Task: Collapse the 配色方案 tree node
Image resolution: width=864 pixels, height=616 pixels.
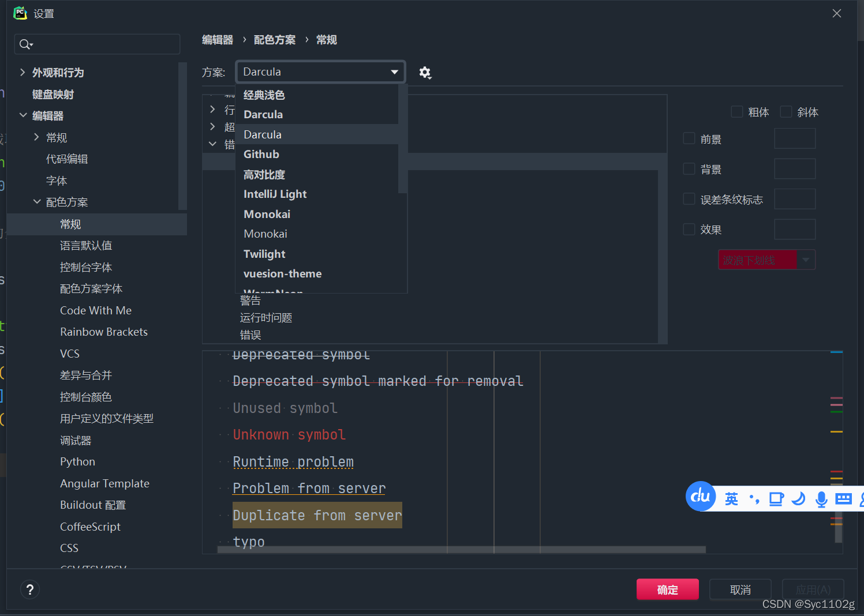Action: coord(36,202)
